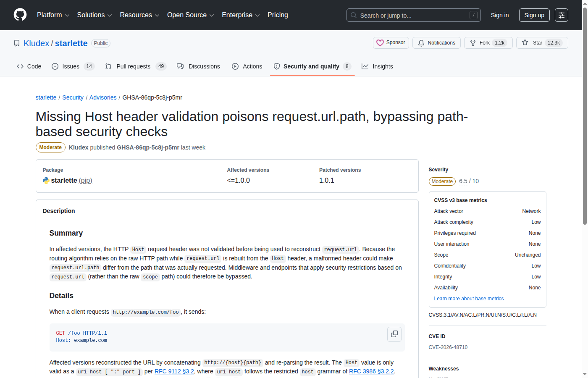Click the pip package link
Screen dimensions: 588x378
click(86, 181)
